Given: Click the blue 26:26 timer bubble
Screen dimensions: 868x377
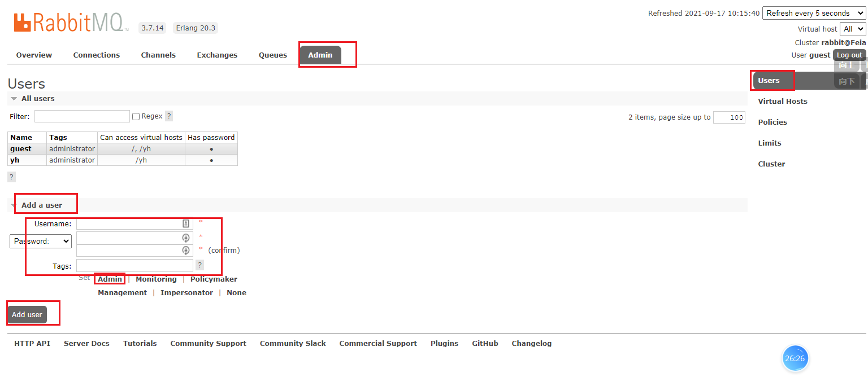Looking at the screenshot, I should click(x=795, y=358).
